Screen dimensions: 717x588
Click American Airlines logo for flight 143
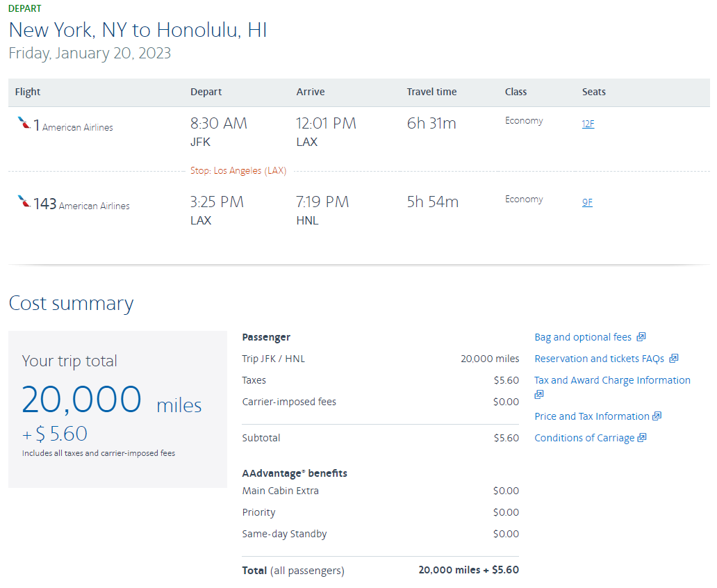(x=24, y=202)
